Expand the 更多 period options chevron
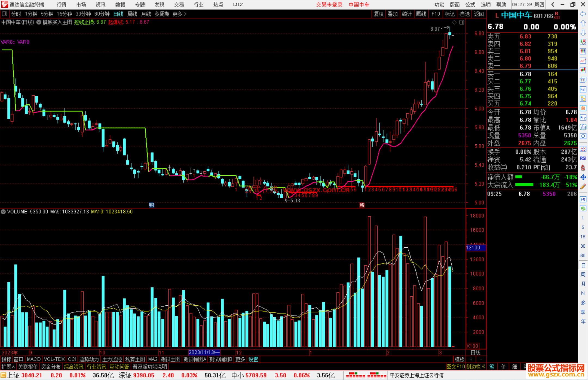This screenshot has width=588, height=380. click(x=185, y=14)
